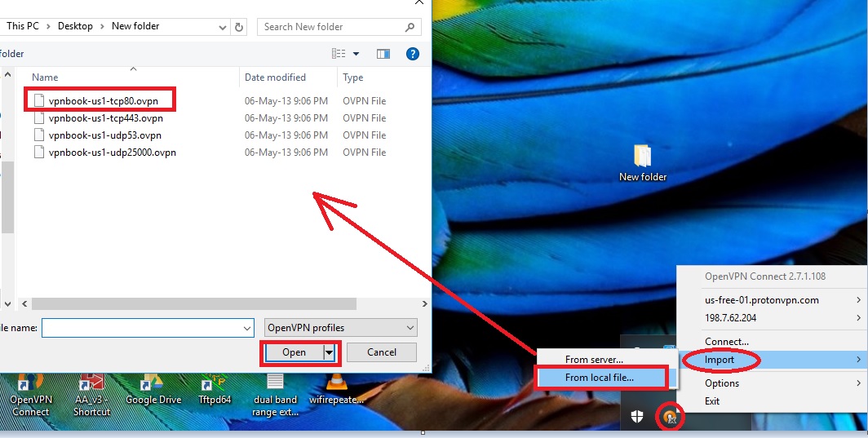
Task: Click the OpenVPN Connect desktop shortcut
Action: (30, 396)
